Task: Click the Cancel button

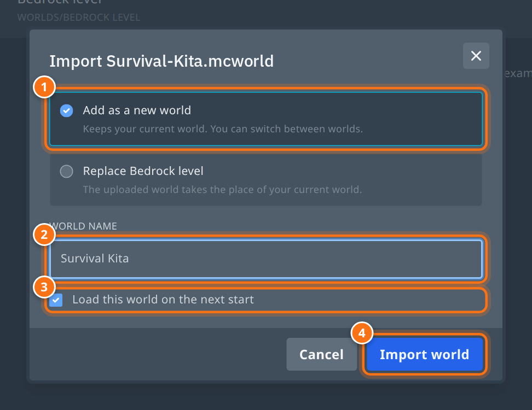Action: [321, 354]
